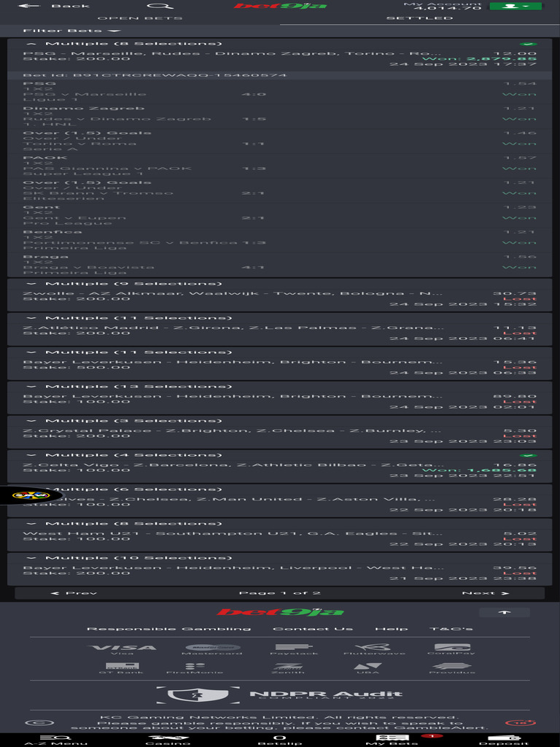Viewport: 560px width, 747px height.
Task: Open the Help link
Action: pyautogui.click(x=391, y=629)
